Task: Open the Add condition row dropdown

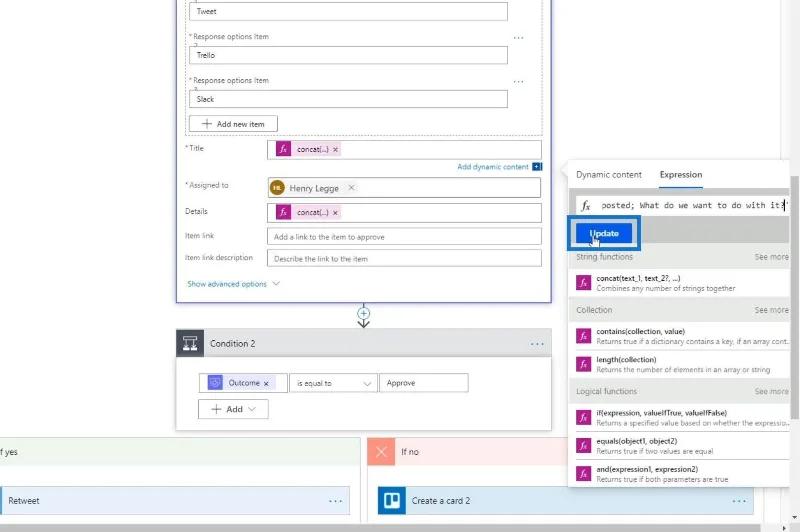Action: coord(233,409)
